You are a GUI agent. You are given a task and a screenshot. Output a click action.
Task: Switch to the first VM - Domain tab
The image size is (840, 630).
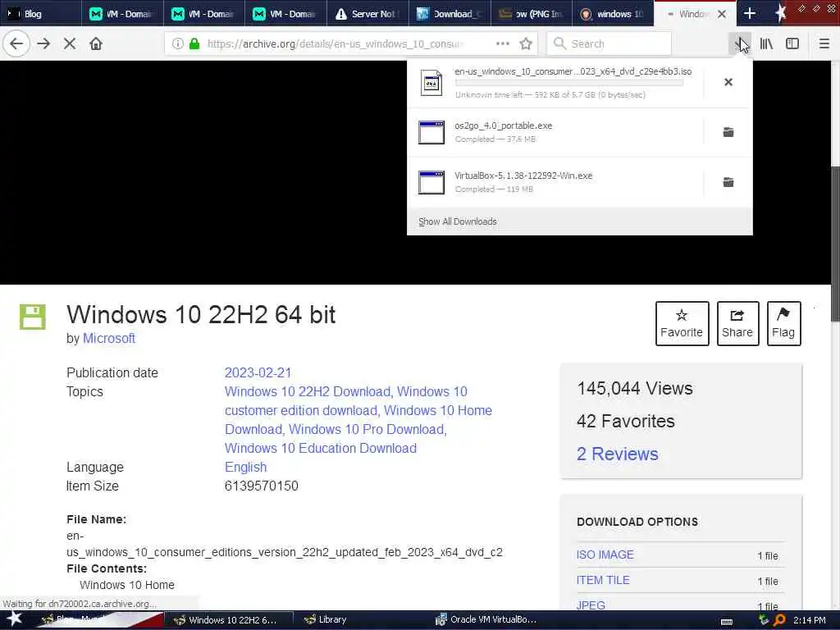[123, 14]
